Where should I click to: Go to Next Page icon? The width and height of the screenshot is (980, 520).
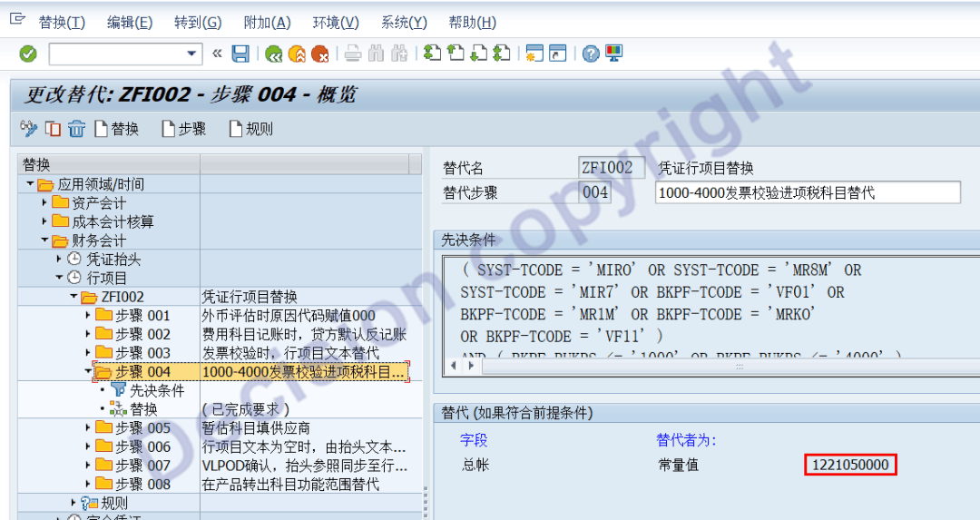click(479, 54)
